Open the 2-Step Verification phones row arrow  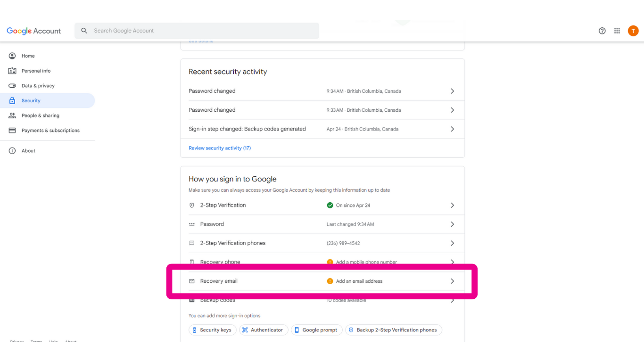(452, 243)
